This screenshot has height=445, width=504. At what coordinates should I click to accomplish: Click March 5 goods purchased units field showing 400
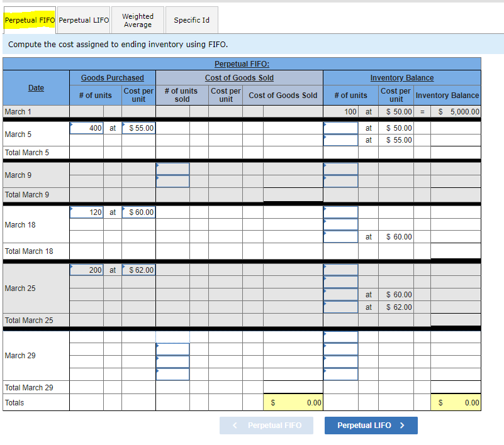pos(86,128)
